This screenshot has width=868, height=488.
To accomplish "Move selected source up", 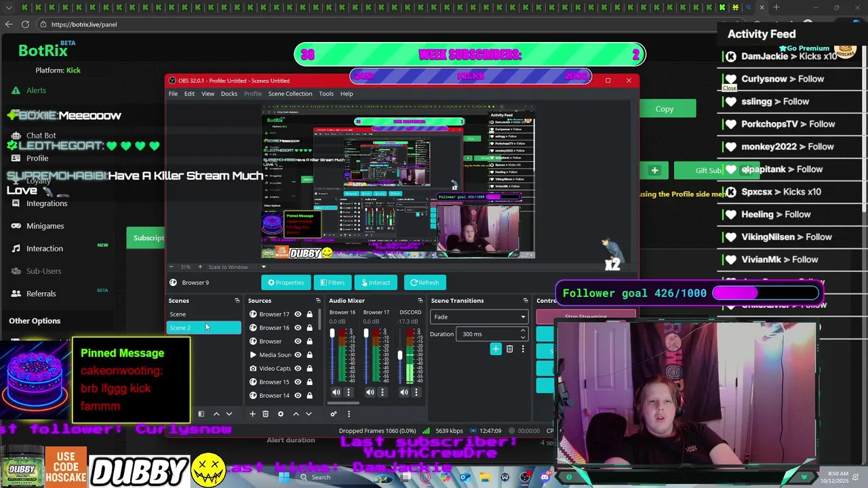I will click(296, 414).
